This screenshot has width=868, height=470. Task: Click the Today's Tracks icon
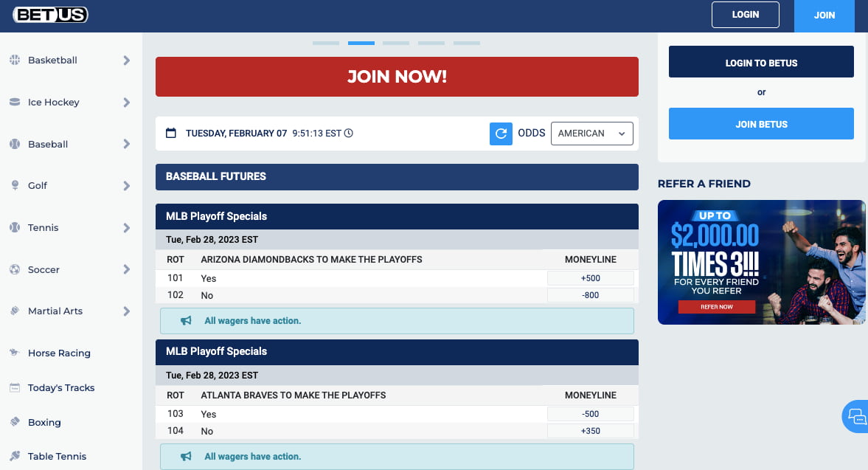15,387
